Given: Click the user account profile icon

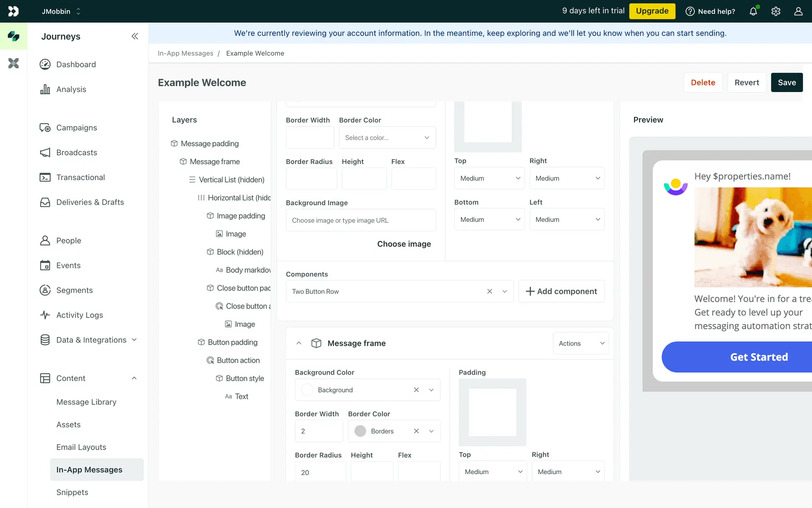Looking at the screenshot, I should click(798, 11).
